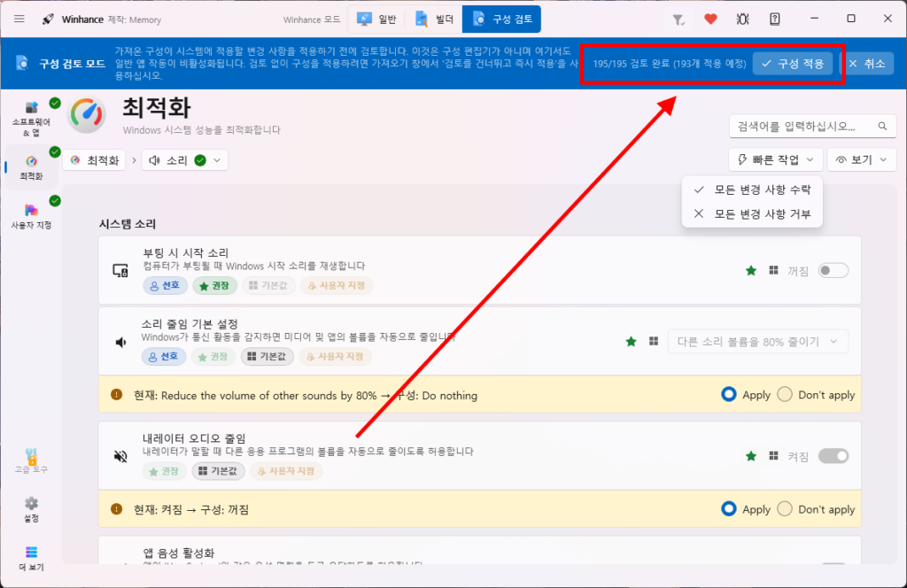Switch to 일반 mode tab
This screenshot has width=907, height=588.
point(376,19)
